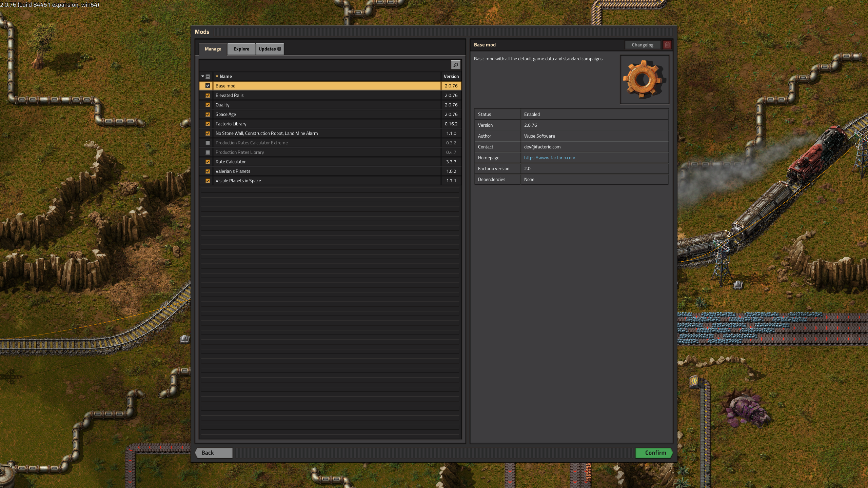Enable Production Rates Calculator Extreme checkbox

[208, 143]
